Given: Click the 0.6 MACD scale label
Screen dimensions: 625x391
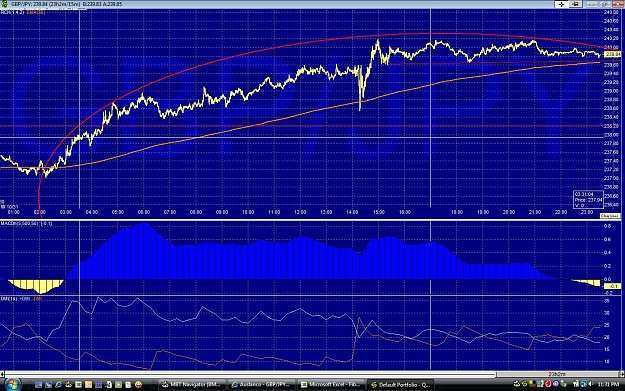Looking at the screenshot, I should point(607,240).
